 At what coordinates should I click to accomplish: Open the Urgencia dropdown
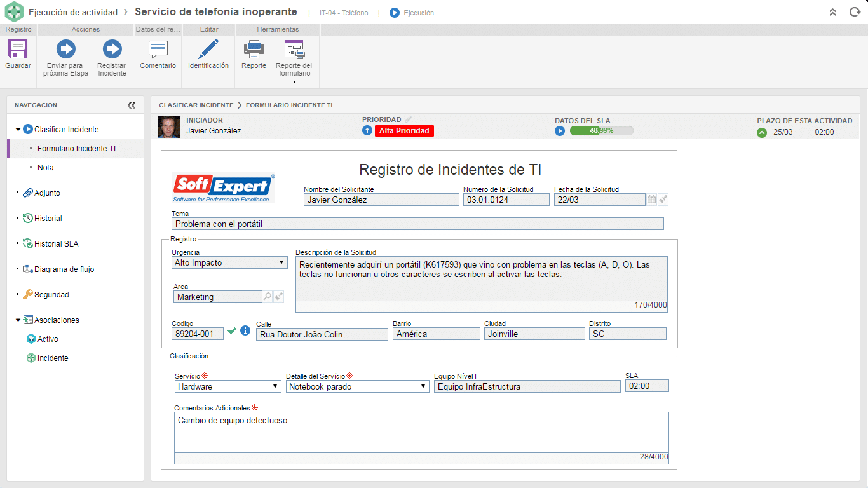tap(229, 262)
